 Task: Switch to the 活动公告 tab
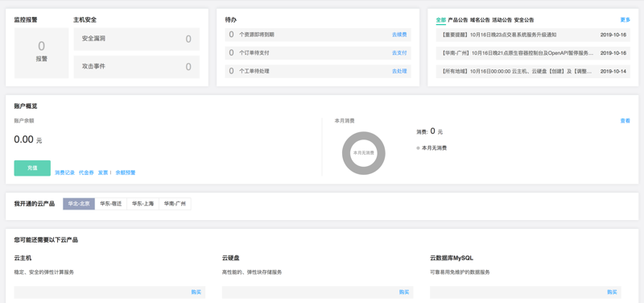click(502, 20)
